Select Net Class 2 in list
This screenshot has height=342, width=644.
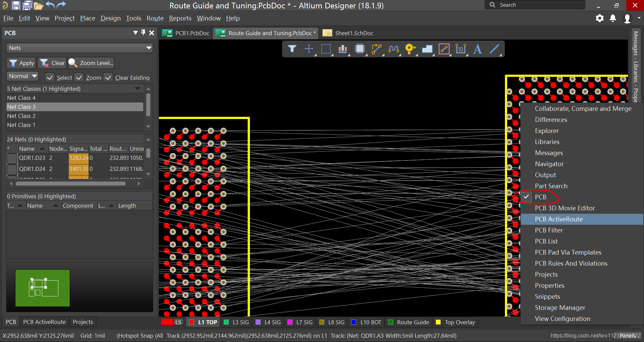(x=75, y=116)
